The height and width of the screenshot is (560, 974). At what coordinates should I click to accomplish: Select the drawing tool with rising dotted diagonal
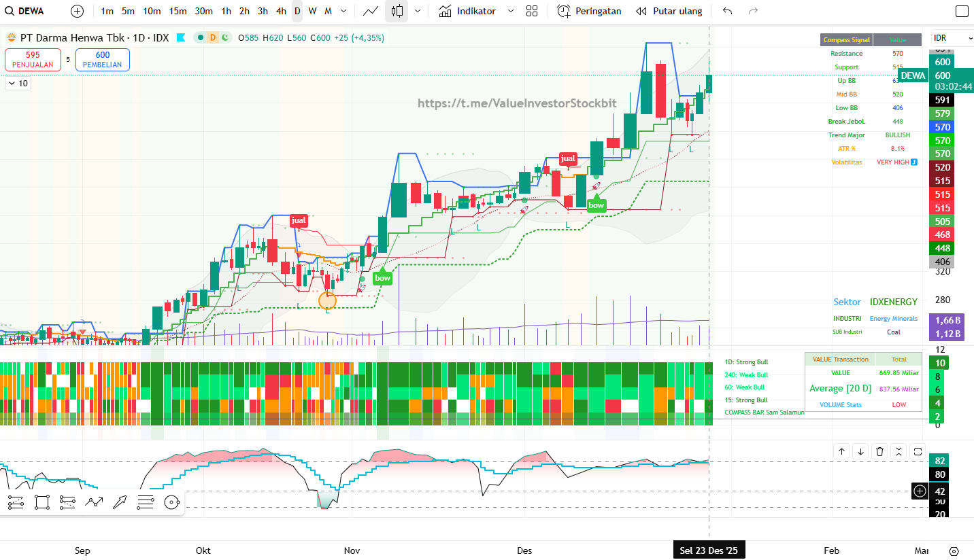(x=16, y=502)
